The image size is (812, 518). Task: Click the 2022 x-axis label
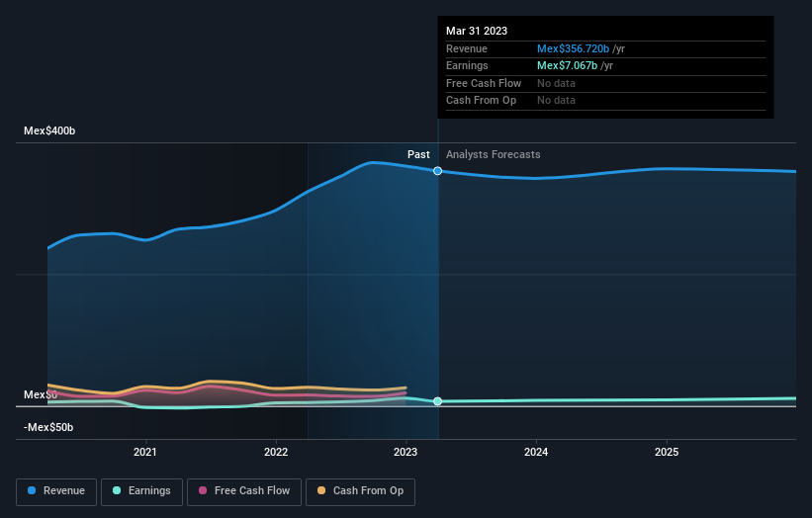point(276,452)
